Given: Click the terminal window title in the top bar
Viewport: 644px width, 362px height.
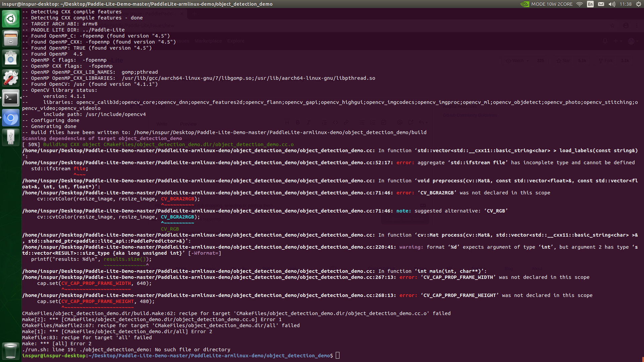Looking at the screenshot, I should pos(137,4).
